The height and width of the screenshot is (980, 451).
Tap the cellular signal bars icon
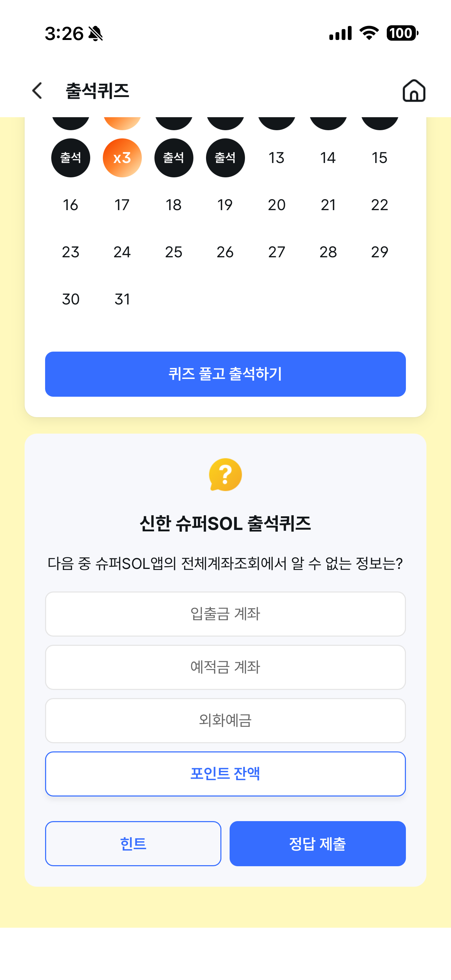point(340,33)
